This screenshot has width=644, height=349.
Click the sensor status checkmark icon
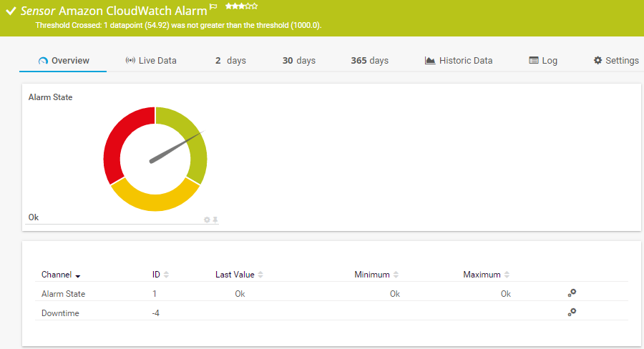tap(11, 11)
